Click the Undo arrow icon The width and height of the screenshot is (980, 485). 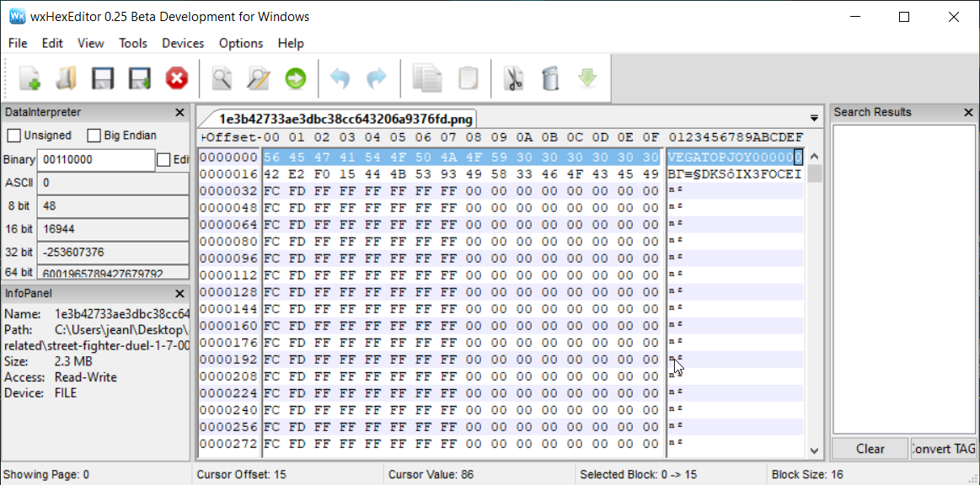pyautogui.click(x=340, y=78)
